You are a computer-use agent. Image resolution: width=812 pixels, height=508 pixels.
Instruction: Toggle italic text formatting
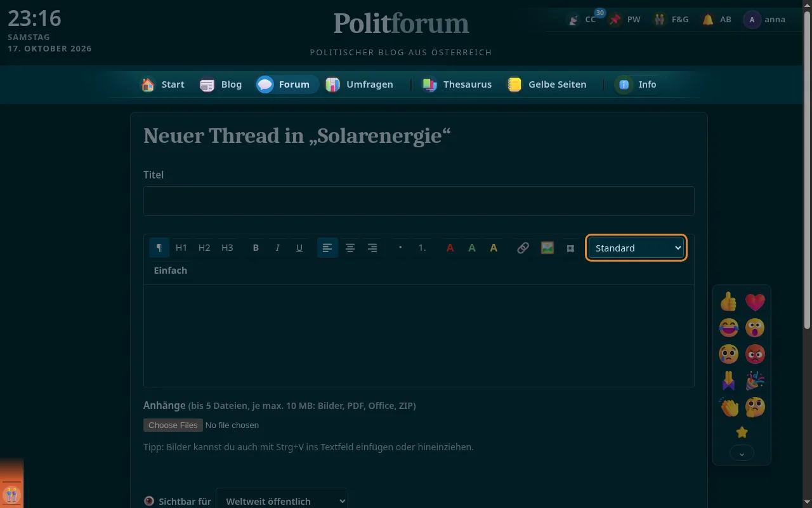(277, 248)
